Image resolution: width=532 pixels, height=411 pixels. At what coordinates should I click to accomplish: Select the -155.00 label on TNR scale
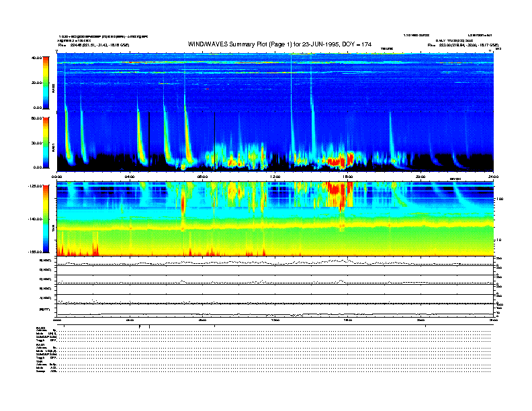pyautogui.click(x=35, y=252)
